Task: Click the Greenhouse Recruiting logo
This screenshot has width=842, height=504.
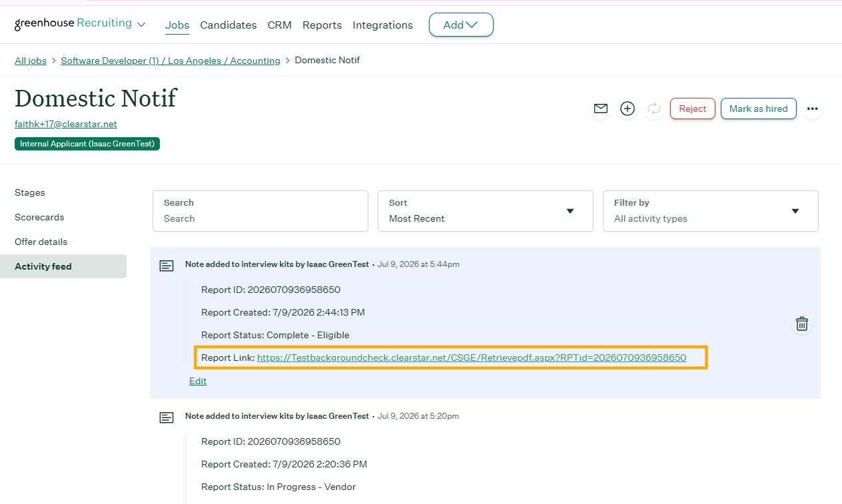Action: [x=73, y=24]
